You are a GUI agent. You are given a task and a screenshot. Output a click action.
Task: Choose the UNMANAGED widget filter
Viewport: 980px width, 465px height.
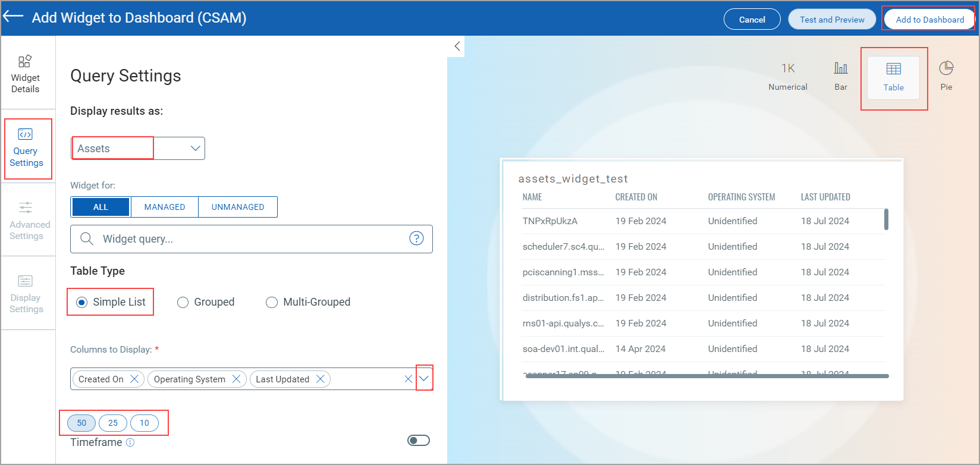tap(238, 207)
